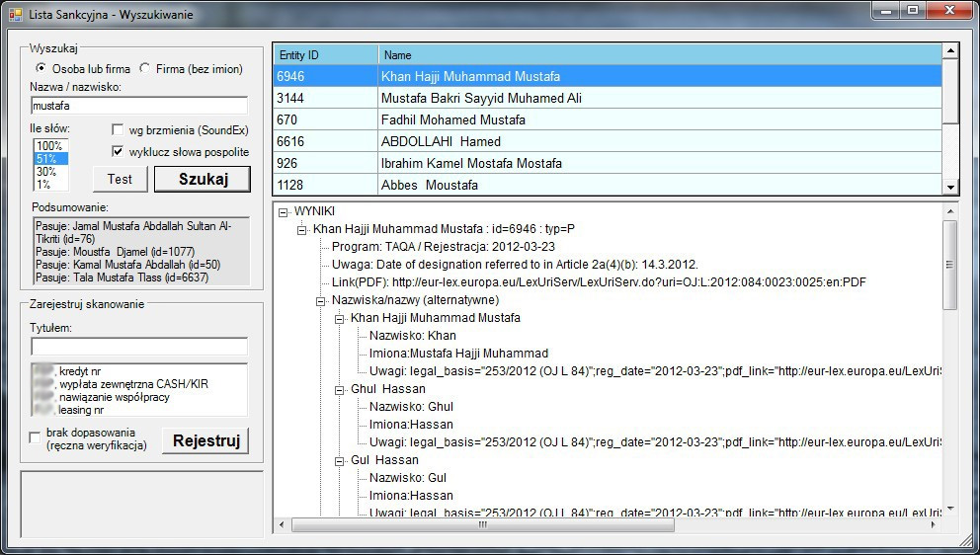
Task: Click the Test button
Action: coord(120,179)
